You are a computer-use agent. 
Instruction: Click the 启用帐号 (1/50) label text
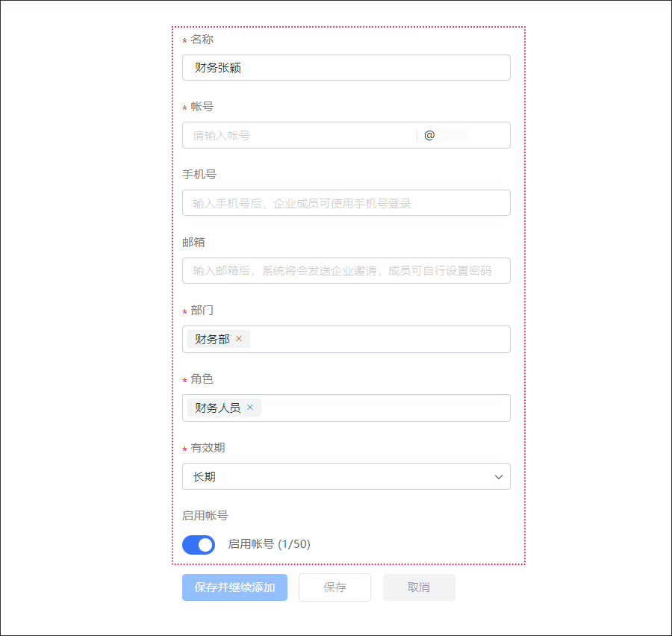point(269,545)
